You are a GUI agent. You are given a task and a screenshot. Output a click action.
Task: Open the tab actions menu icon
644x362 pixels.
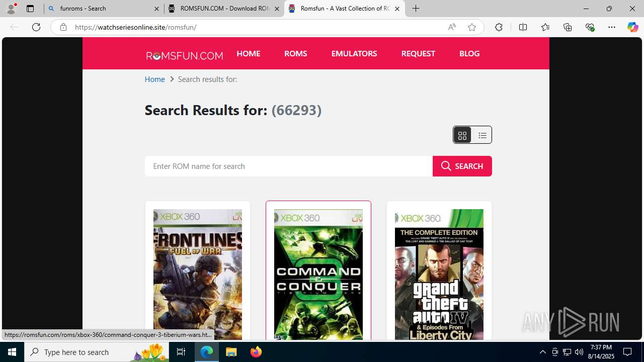tap(30, 9)
